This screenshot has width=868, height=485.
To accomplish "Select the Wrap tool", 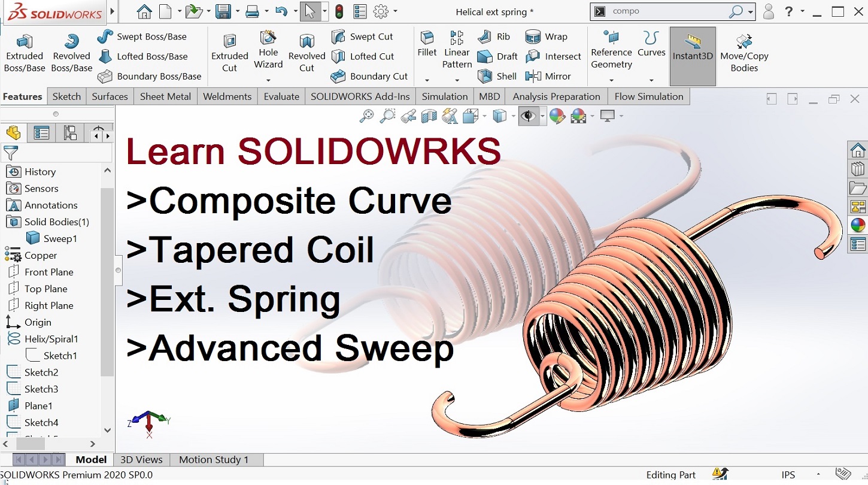I will [546, 37].
